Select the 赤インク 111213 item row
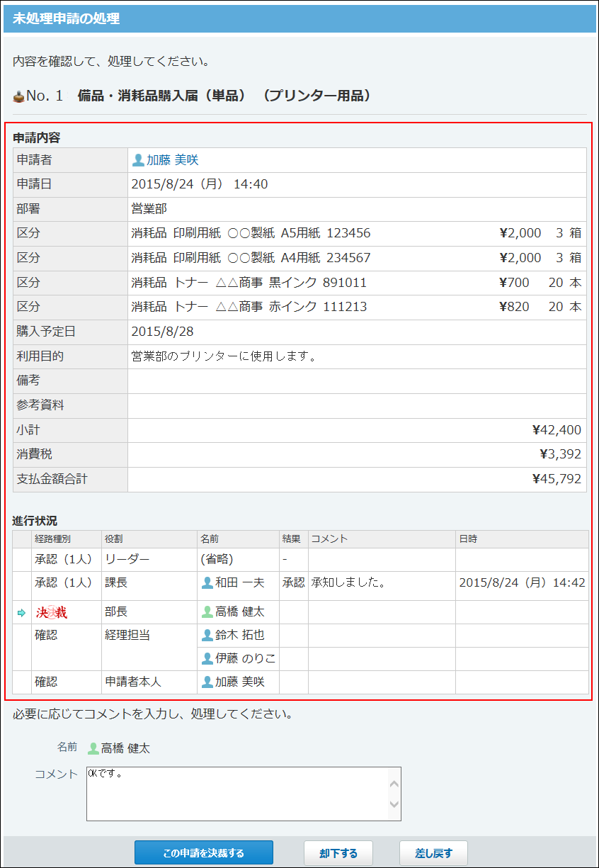The height and width of the screenshot is (868, 599). [299, 308]
